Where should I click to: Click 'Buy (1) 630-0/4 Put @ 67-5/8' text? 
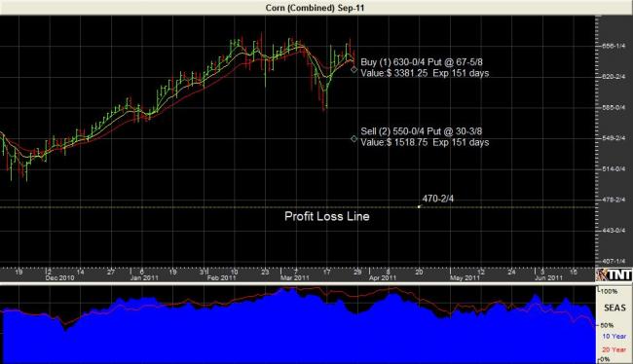coord(422,62)
